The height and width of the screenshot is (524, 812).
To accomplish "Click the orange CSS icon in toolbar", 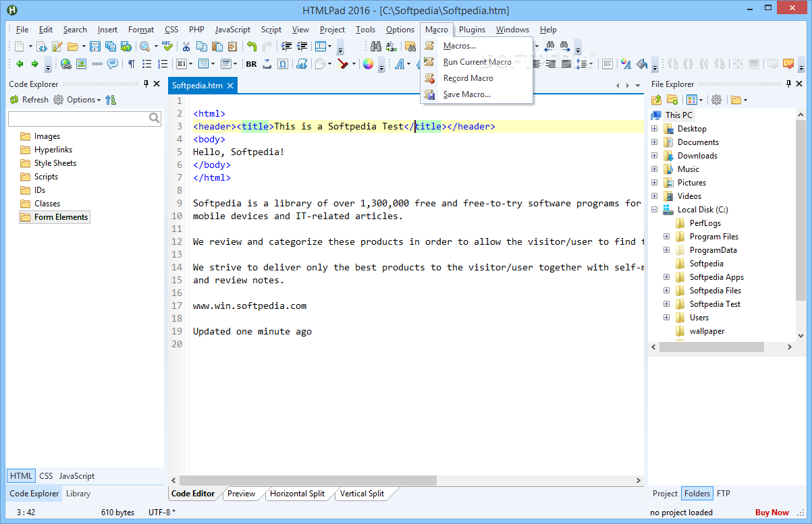I will [x=788, y=63].
